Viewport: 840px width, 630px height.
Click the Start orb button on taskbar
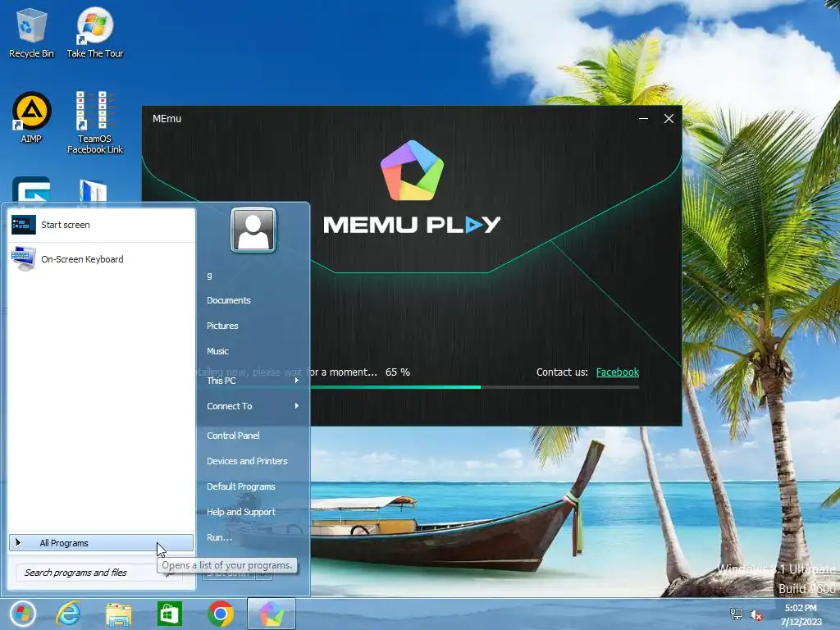(x=22, y=614)
